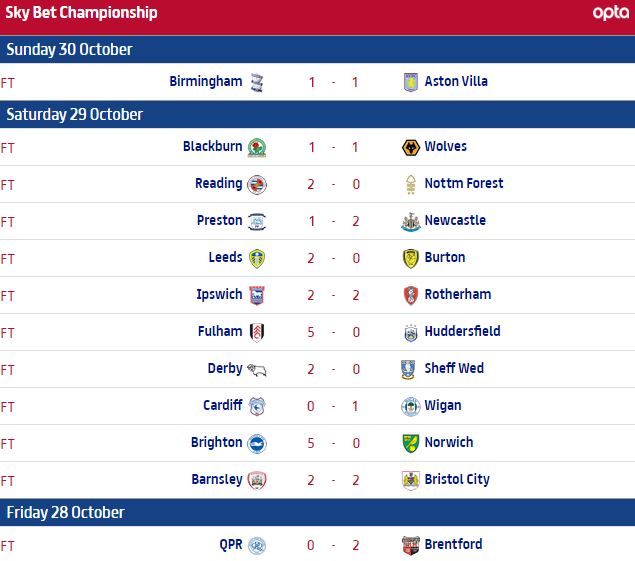
Task: Click the Bristol City team name
Action: click(x=457, y=480)
